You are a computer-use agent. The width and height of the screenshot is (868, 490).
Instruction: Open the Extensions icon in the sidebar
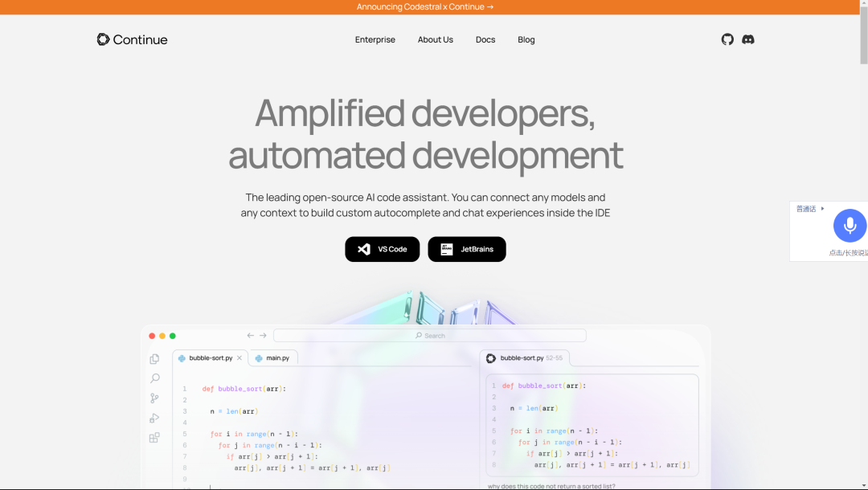coord(154,438)
